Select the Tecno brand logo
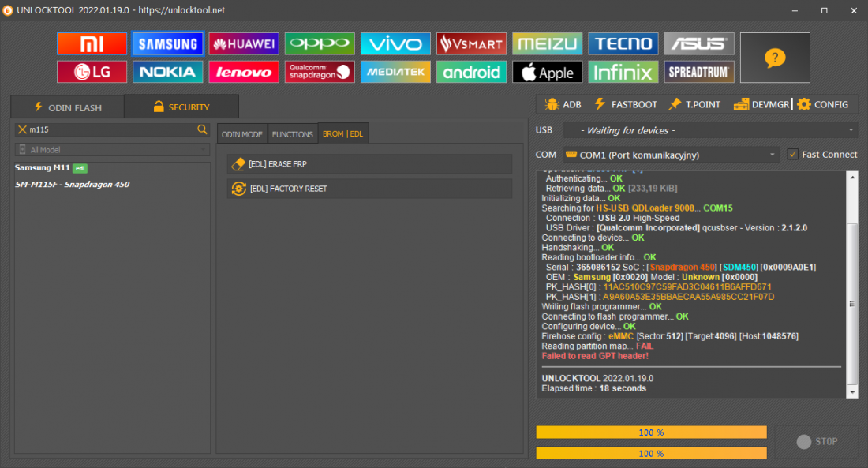The image size is (868, 468). pos(623,43)
